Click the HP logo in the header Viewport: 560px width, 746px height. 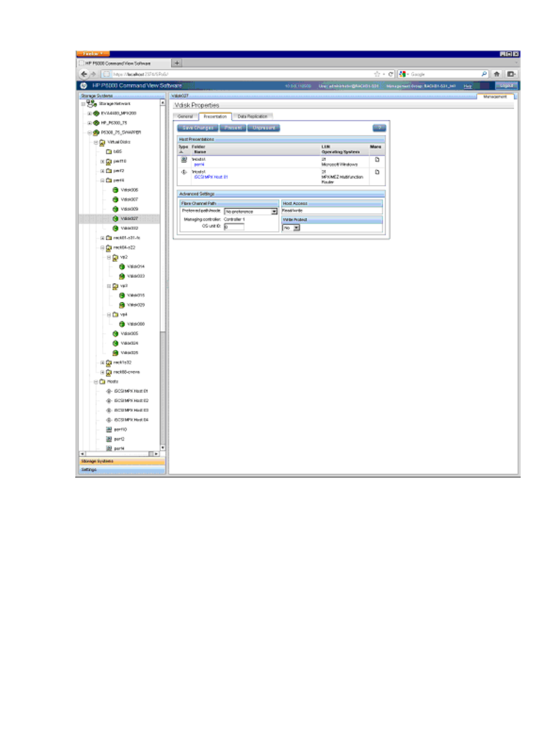[84, 86]
